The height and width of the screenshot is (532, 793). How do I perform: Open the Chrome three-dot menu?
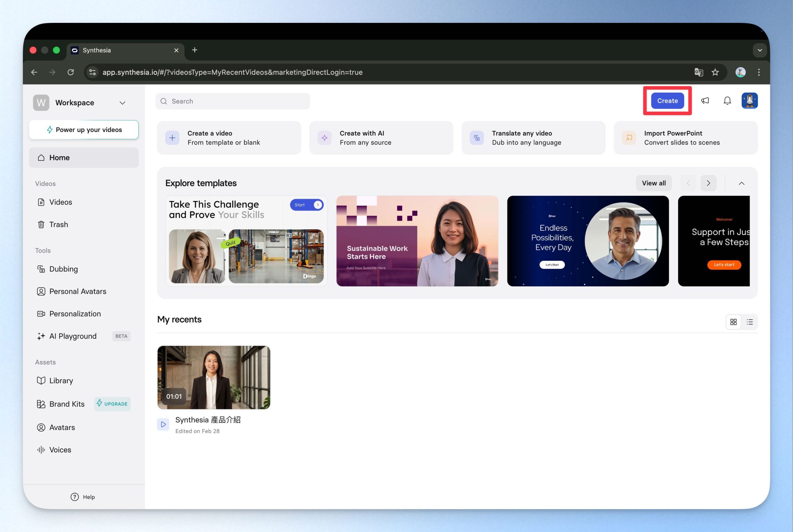(x=759, y=72)
